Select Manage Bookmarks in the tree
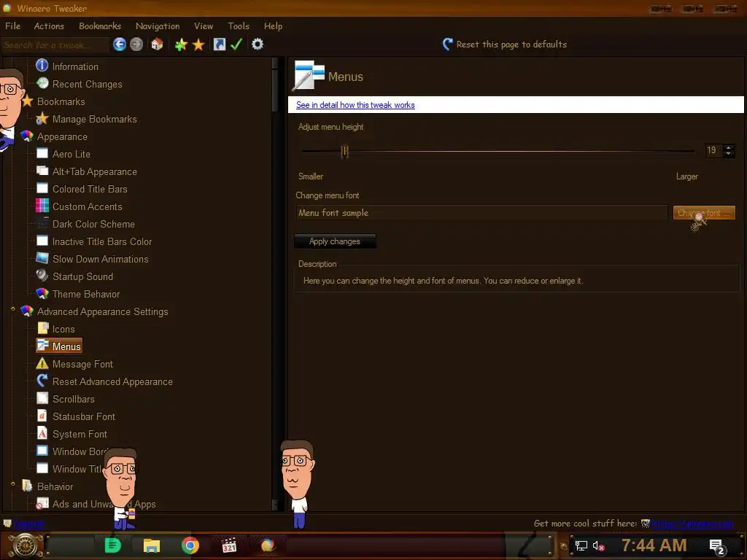The width and height of the screenshot is (747, 560). 94,119
